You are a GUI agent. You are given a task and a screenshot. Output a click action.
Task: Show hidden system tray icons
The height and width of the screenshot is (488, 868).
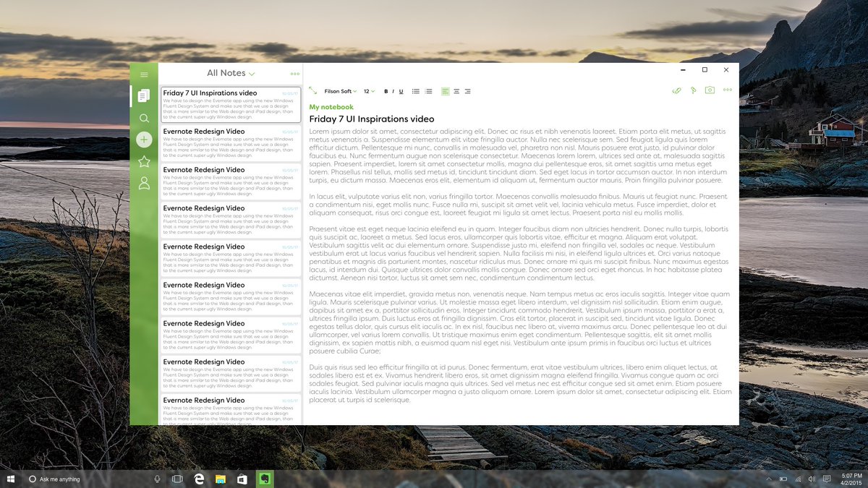click(x=768, y=479)
